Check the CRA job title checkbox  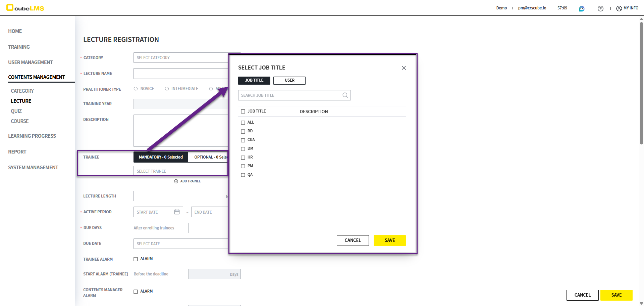click(x=243, y=140)
